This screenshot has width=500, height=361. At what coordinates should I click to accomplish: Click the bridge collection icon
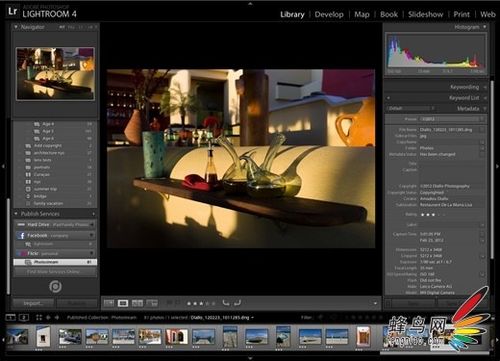tap(28, 196)
